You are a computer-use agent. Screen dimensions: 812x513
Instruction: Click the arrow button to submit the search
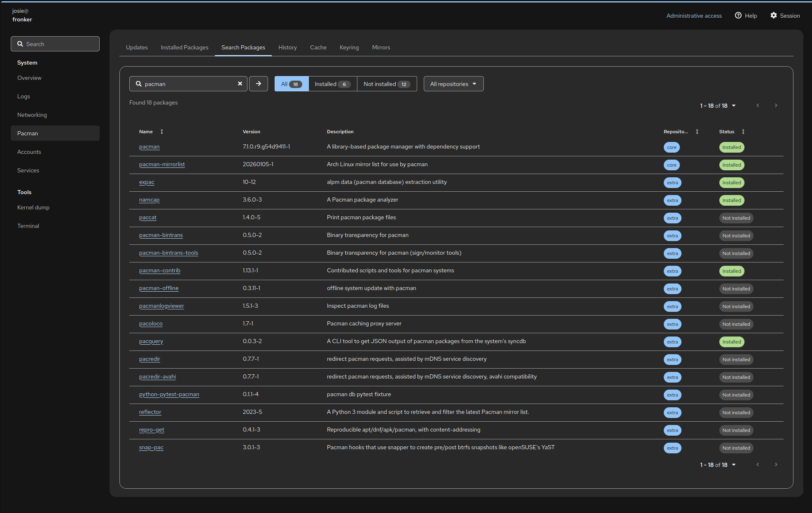(x=259, y=84)
